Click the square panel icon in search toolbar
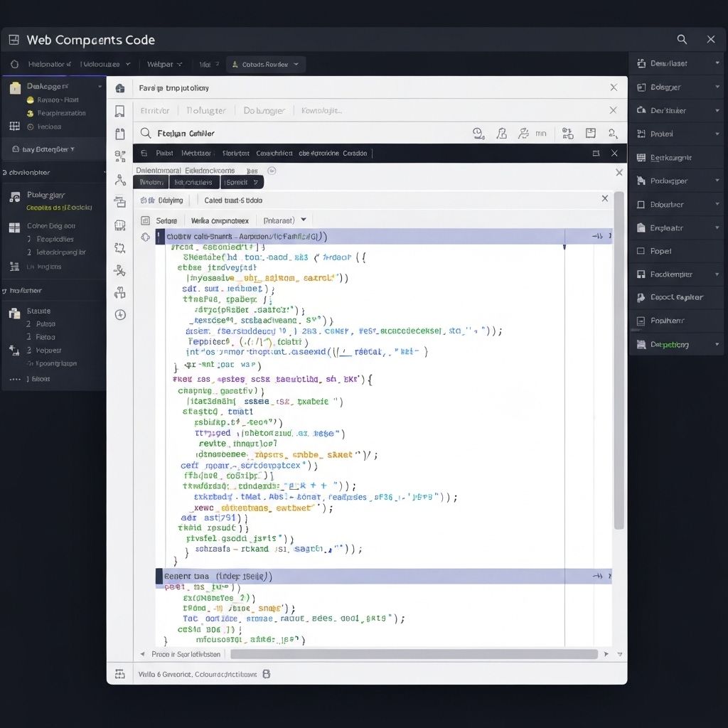Screen dimensions: 728x728 tap(590, 133)
